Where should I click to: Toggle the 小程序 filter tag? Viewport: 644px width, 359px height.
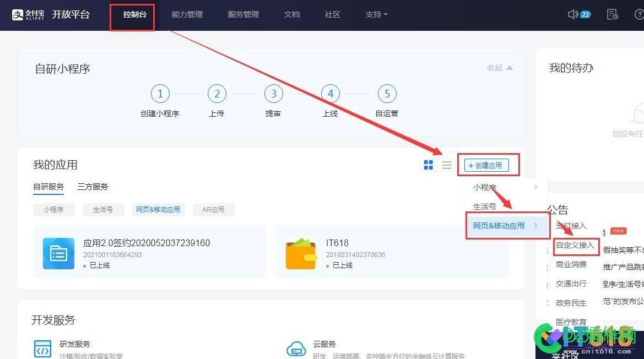[x=53, y=210]
